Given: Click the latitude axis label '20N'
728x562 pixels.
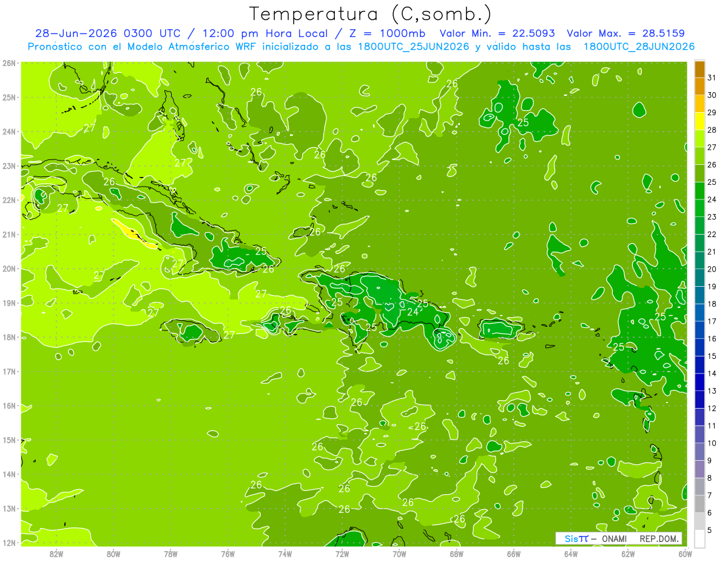Looking at the screenshot, I should point(8,269).
